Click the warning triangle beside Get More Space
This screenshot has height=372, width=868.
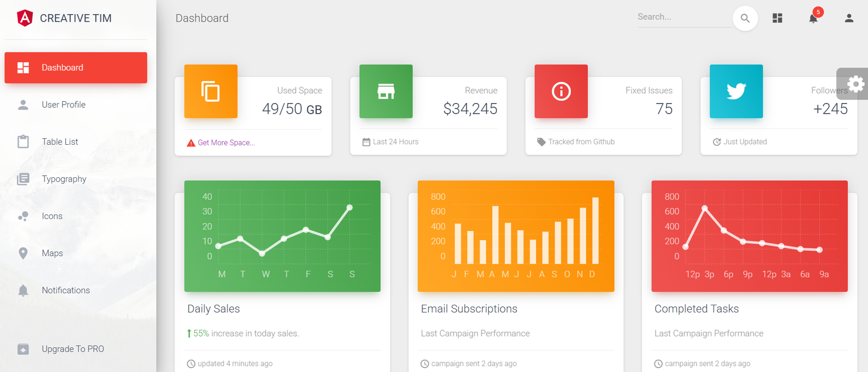coord(191,143)
